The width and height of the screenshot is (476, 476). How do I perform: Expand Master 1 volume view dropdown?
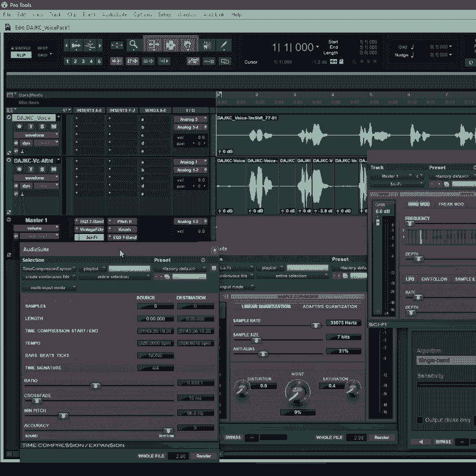coord(36,228)
